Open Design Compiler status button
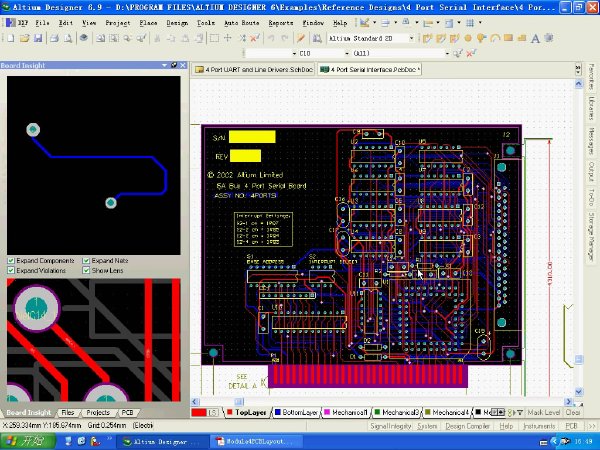600x450 pixels. (467, 426)
